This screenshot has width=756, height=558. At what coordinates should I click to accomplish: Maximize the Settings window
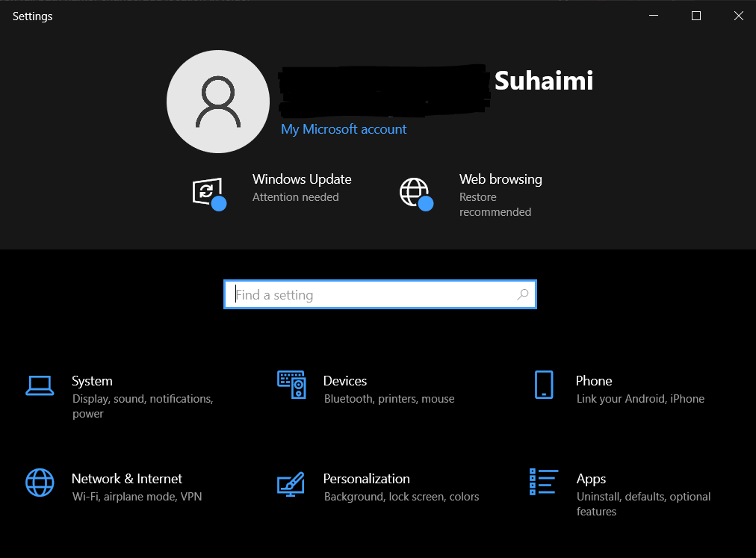click(696, 16)
